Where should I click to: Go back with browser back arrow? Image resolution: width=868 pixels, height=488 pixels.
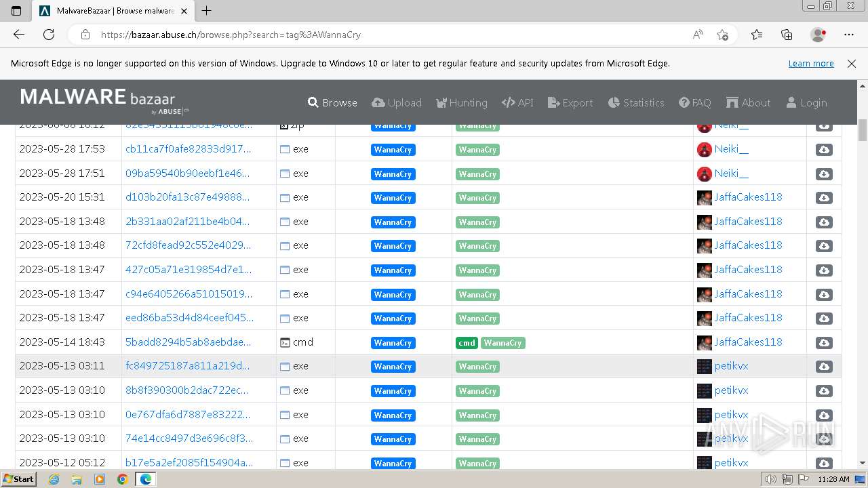[19, 35]
